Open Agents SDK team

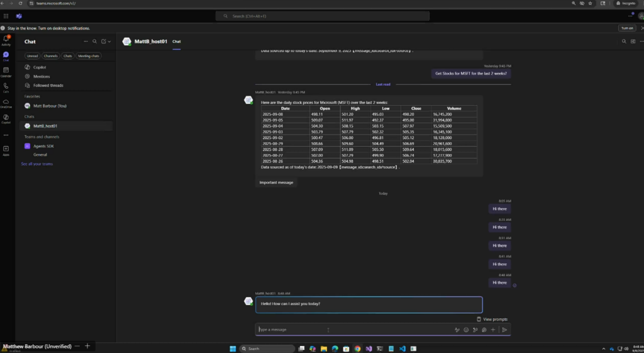(x=65, y=146)
